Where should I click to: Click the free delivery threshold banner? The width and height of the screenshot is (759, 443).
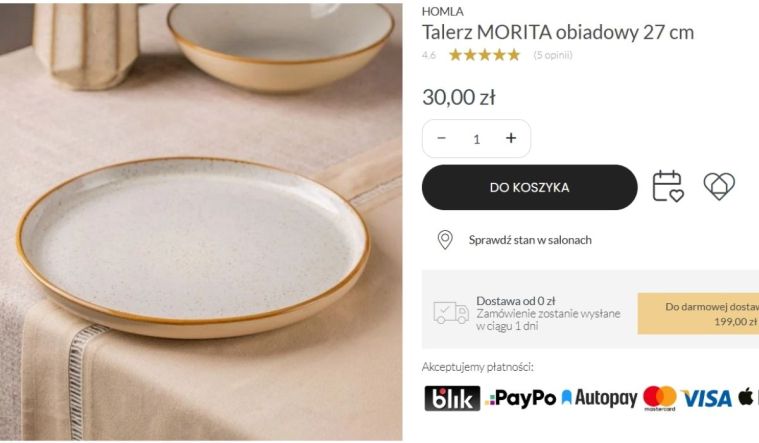point(698,314)
